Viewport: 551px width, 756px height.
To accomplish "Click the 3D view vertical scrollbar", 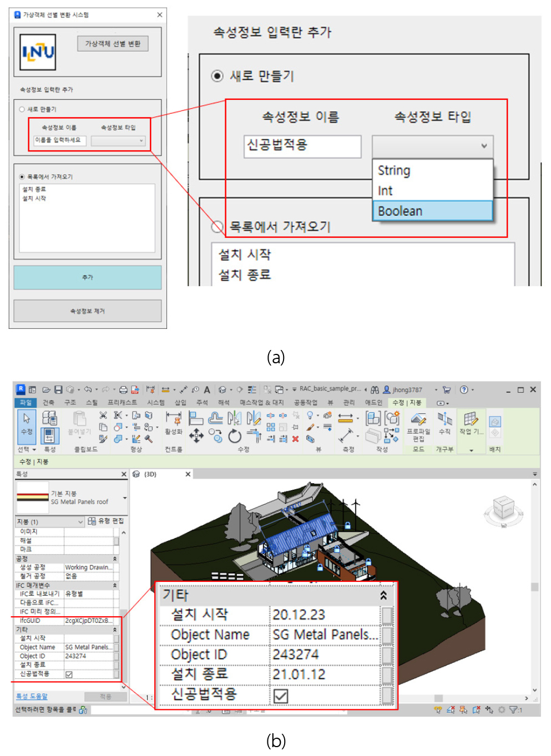I will pyautogui.click(x=535, y=587).
